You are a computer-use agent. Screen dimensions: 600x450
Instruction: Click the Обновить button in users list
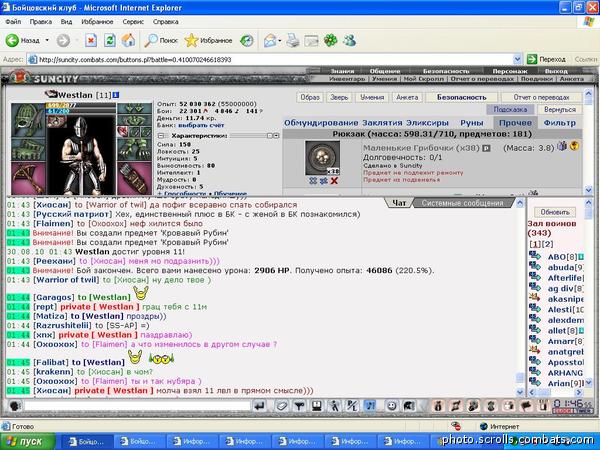click(555, 212)
